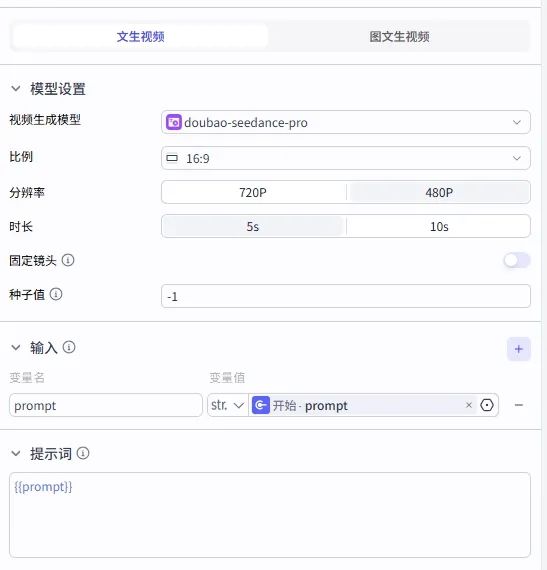The width and height of the screenshot is (547, 570).
Task: Click the prompt variable name field
Action: pyautogui.click(x=106, y=405)
